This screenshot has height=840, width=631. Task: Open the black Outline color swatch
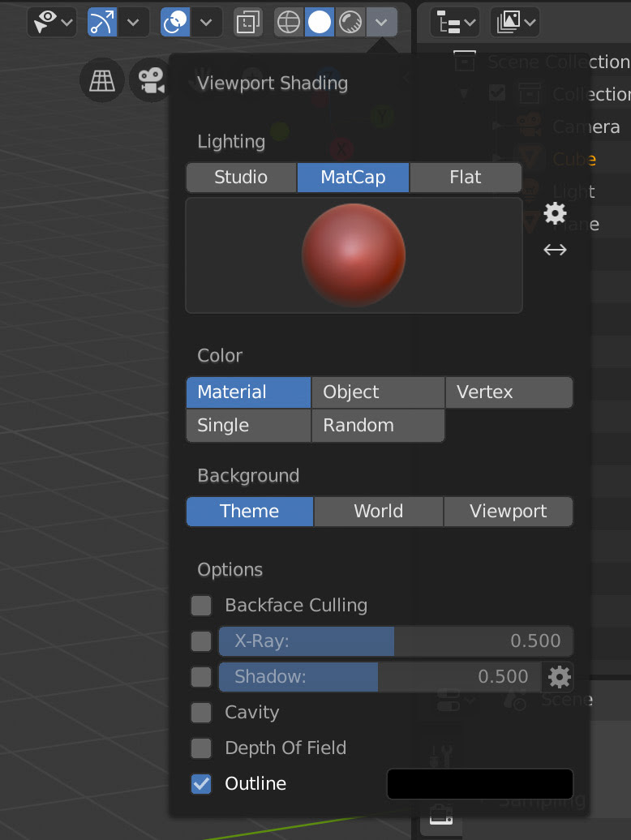coord(480,784)
